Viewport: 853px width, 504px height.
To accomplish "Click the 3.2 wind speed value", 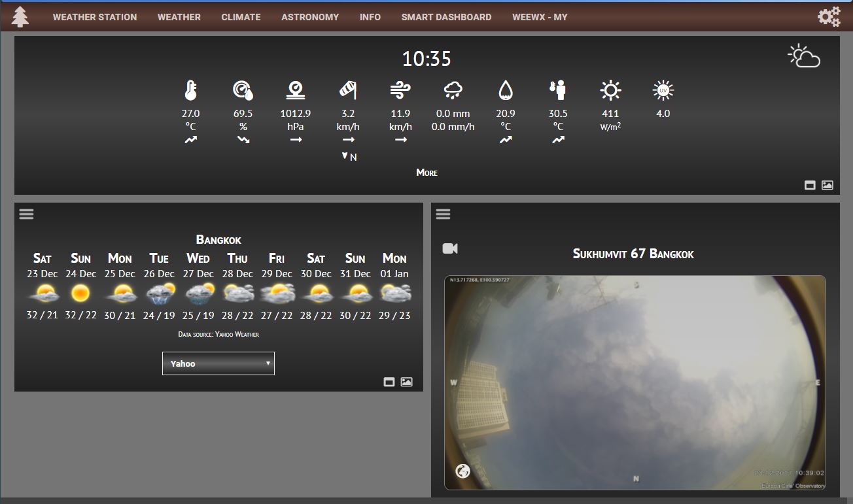I will (348, 114).
